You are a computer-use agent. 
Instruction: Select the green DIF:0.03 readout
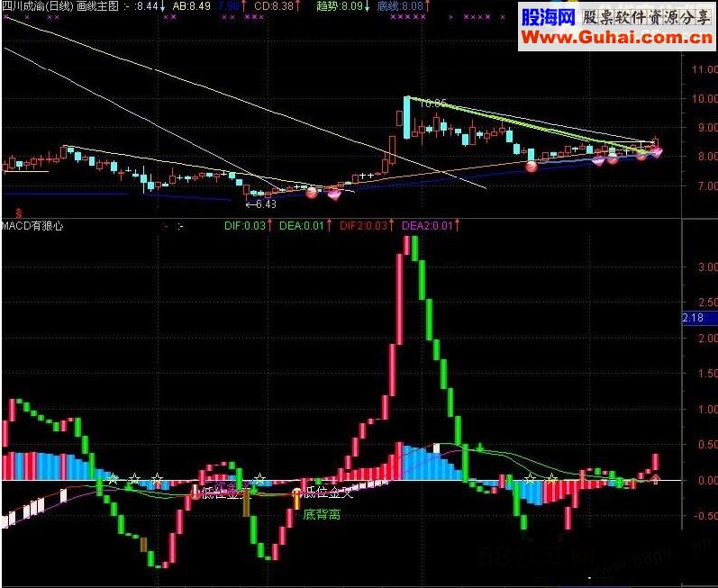[245, 226]
